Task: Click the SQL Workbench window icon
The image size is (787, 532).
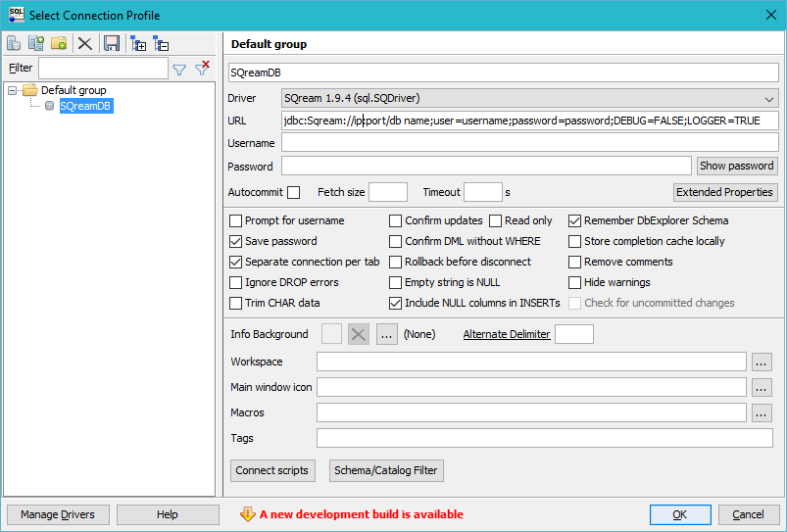Action: click(x=17, y=15)
